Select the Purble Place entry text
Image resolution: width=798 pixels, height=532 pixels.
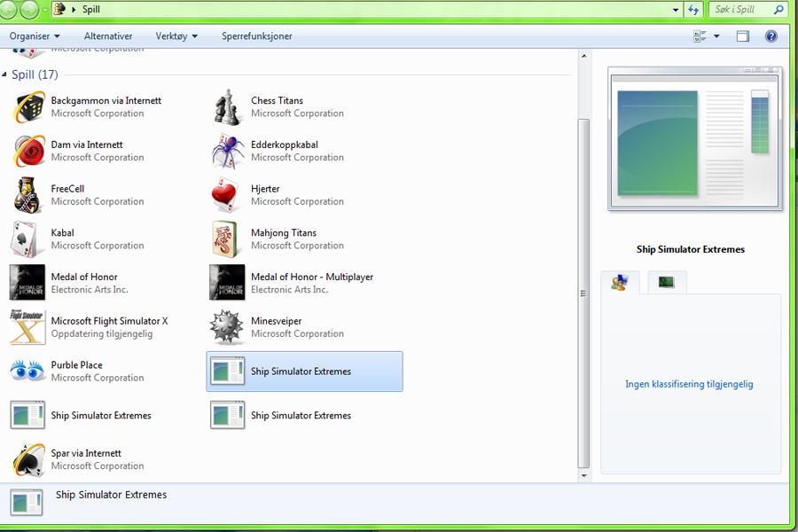pyautogui.click(x=77, y=365)
